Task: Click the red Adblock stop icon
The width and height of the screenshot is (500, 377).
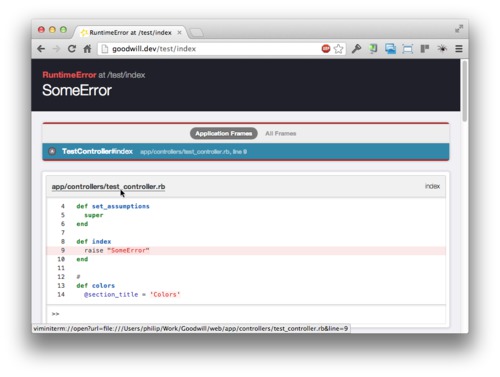Action: 326,49
